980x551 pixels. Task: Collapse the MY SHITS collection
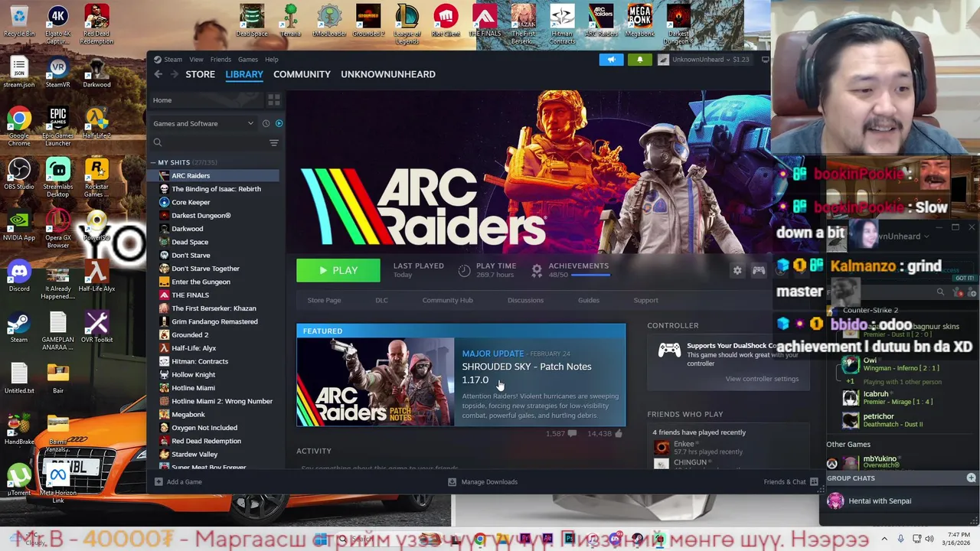[x=153, y=162]
